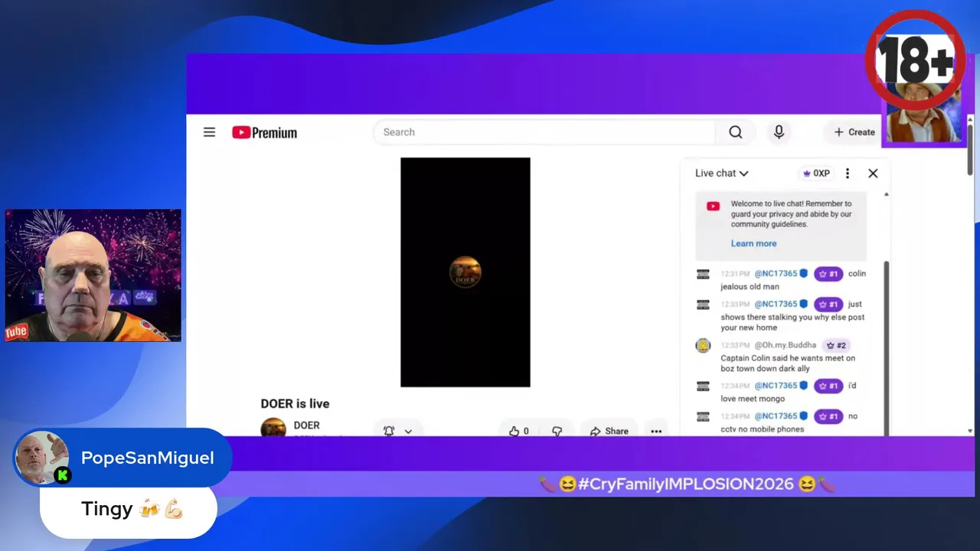
Task: Go to the YouTube Premium home logo
Action: [265, 132]
